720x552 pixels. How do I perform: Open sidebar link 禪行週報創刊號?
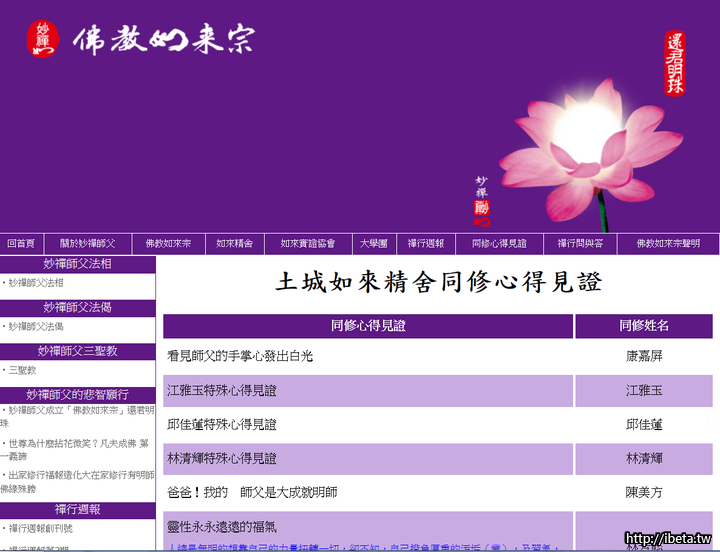tap(41, 528)
